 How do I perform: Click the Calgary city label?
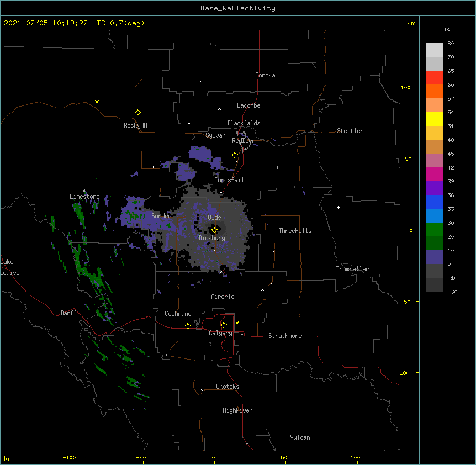(220, 333)
